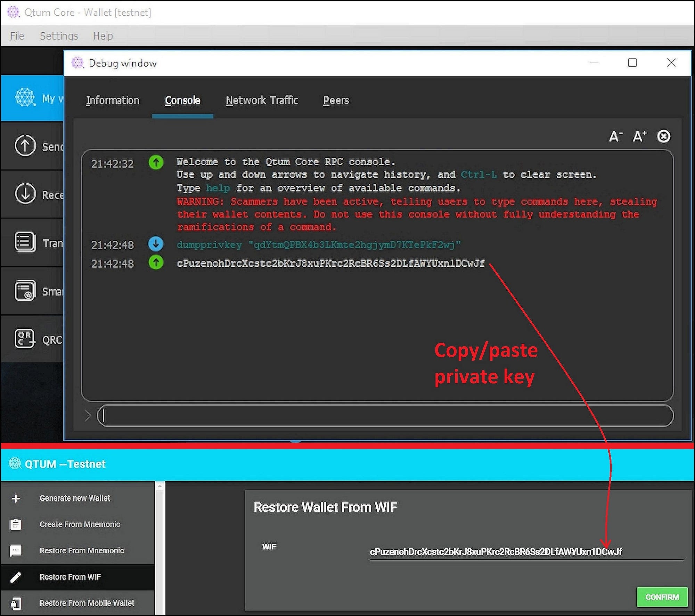Screen dimensions: 695x616
Task: Switch to the Information tab
Action: point(113,101)
